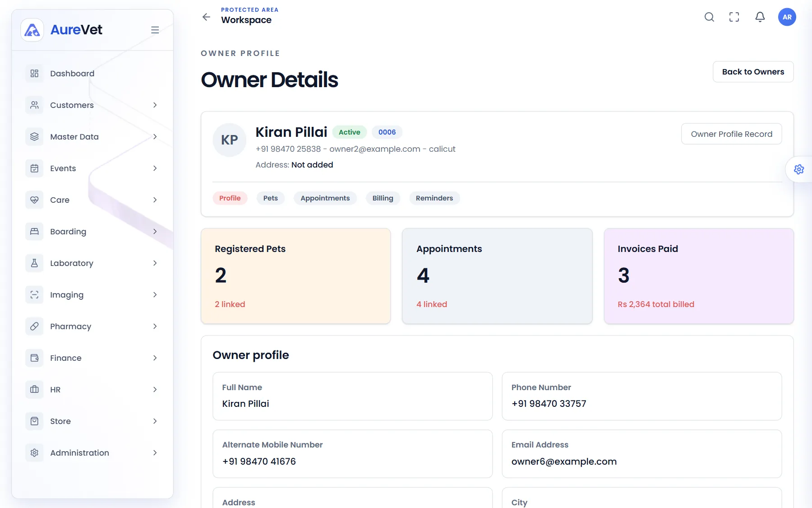This screenshot has width=812, height=508.
Task: Click Back to Owners button
Action: [753, 72]
